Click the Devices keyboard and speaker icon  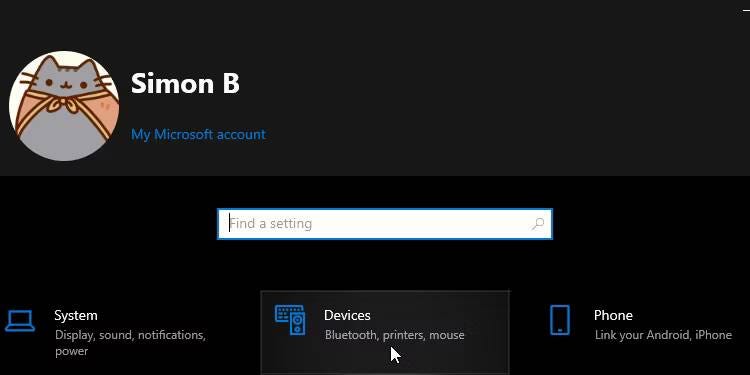290,320
